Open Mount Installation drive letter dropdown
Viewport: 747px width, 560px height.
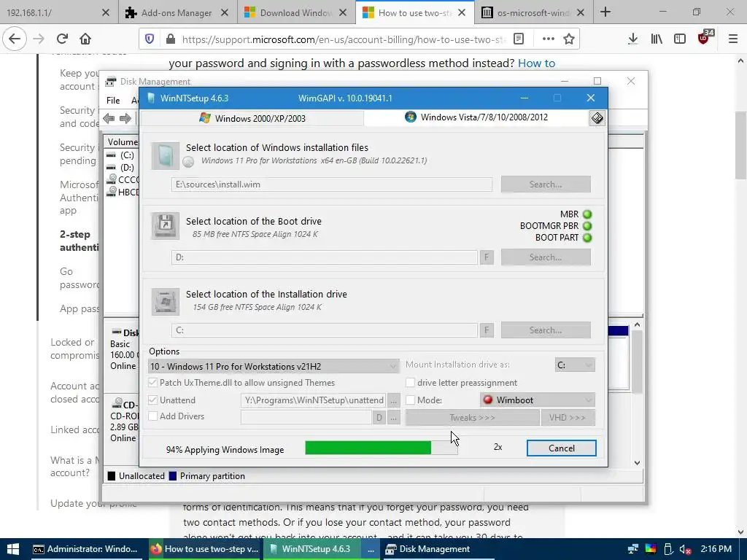[x=575, y=365]
